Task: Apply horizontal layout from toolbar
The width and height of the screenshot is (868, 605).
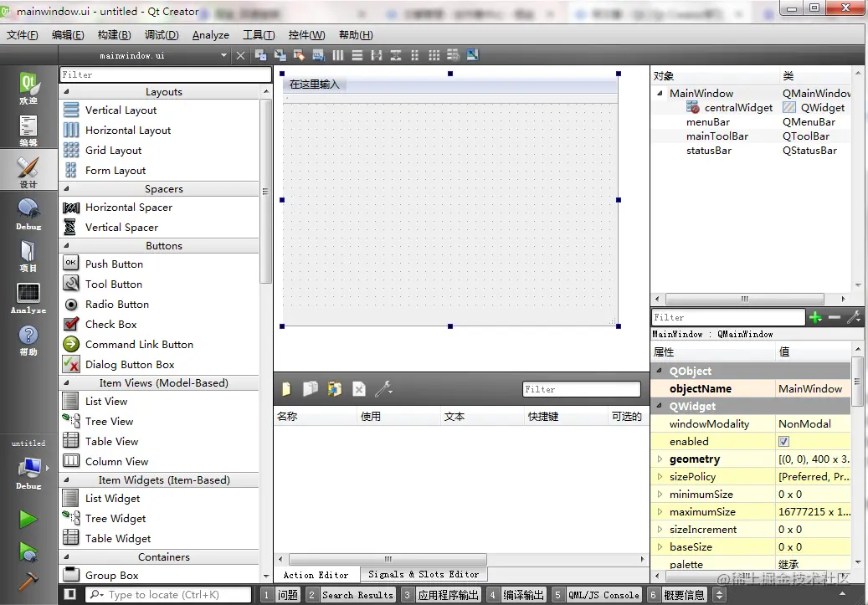Action: click(x=337, y=54)
